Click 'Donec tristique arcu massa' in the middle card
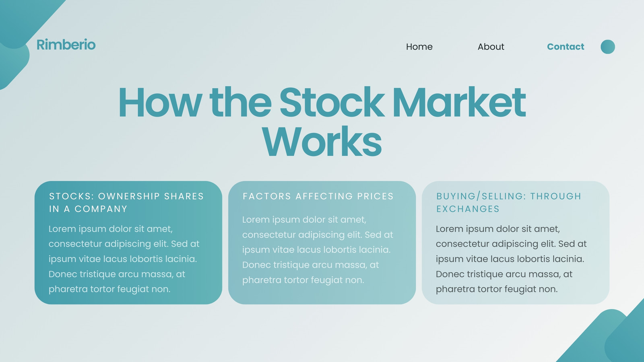This screenshot has width=644, height=362. click(x=310, y=265)
